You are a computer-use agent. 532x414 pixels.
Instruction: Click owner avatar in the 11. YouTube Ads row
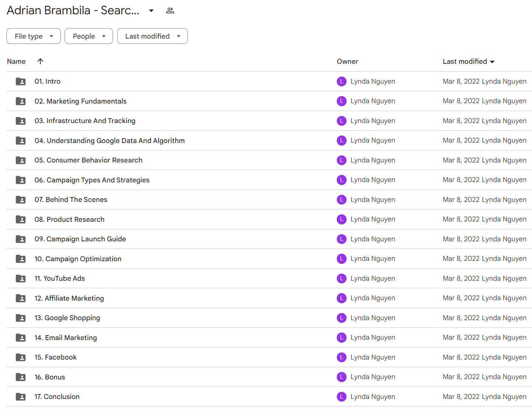[x=342, y=279]
